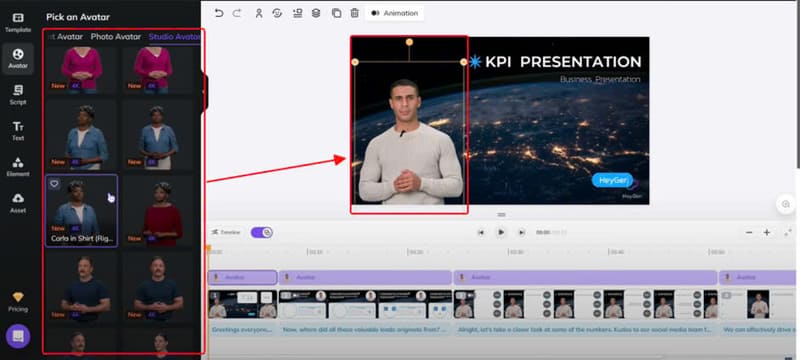Screen dimensions: 800x360
Task: Select Avatar track above 'Alright, let's take' script
Action: [x=585, y=277]
